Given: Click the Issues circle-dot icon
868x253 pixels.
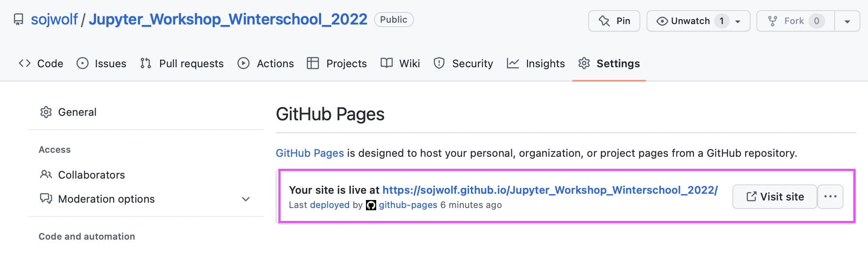Looking at the screenshot, I should point(83,63).
